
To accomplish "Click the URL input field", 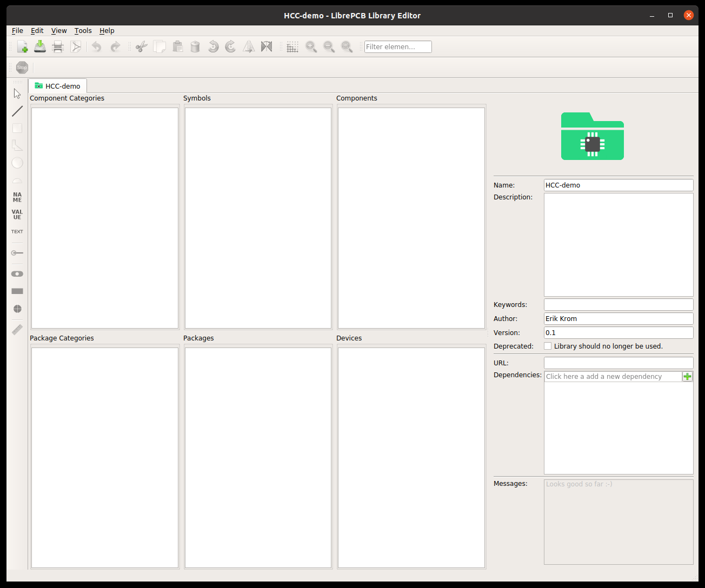I will [x=618, y=363].
